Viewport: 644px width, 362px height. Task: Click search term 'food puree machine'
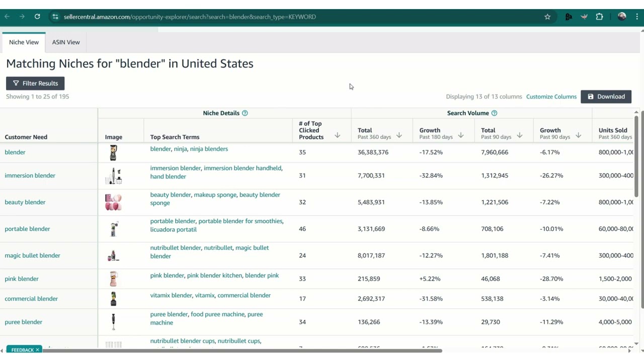217,314
